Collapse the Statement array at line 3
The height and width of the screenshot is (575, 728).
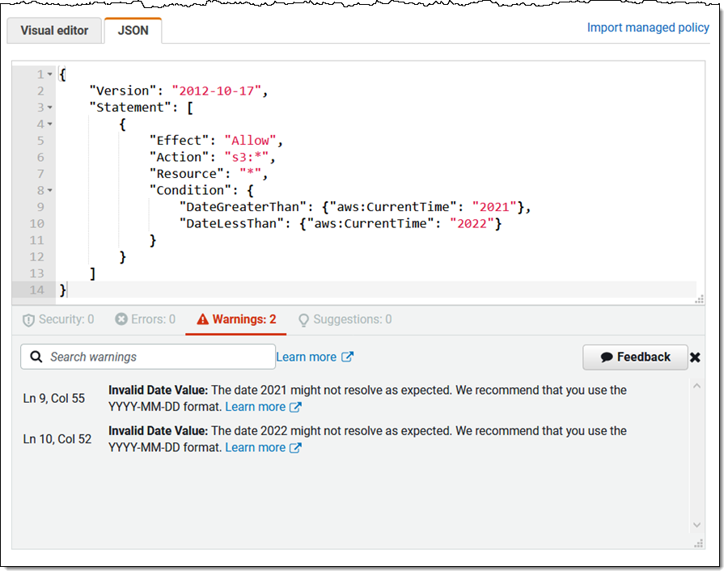click(x=50, y=108)
